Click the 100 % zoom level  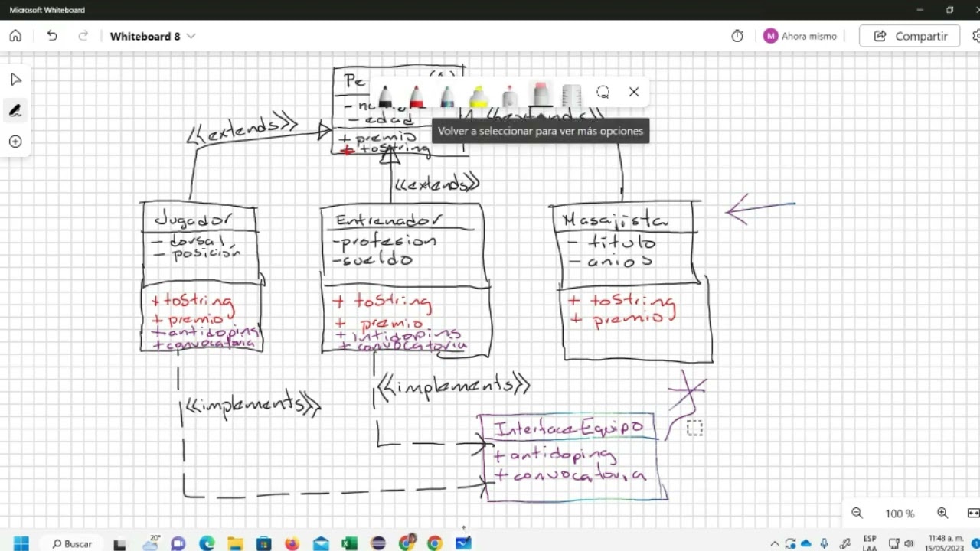pos(900,514)
